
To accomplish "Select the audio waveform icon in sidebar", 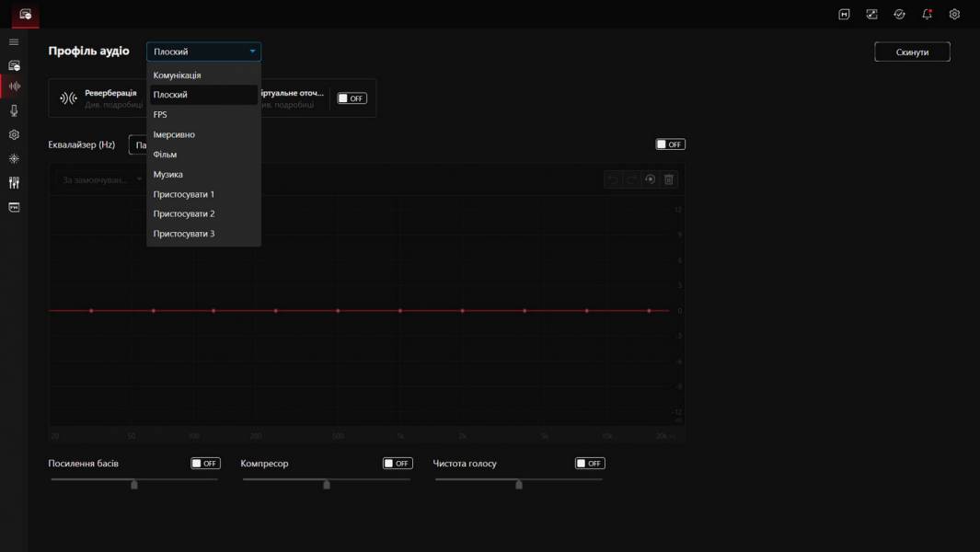I will (x=14, y=86).
